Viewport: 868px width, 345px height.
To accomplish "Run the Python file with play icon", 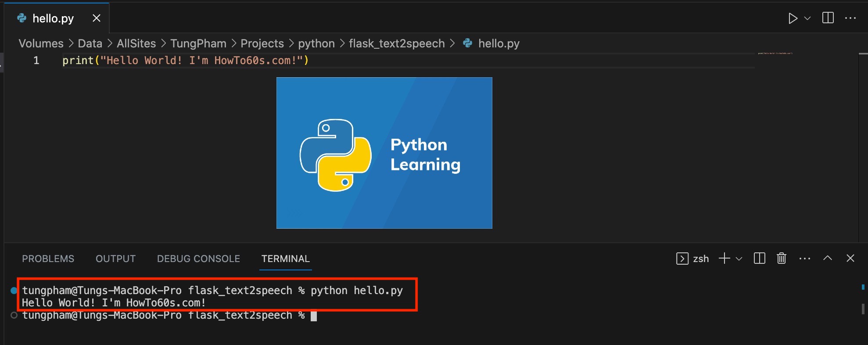I will (793, 18).
